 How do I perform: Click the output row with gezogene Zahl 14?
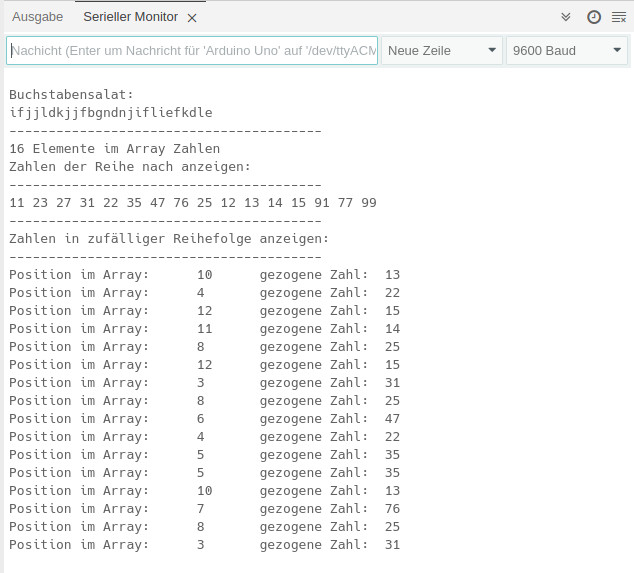coord(204,329)
